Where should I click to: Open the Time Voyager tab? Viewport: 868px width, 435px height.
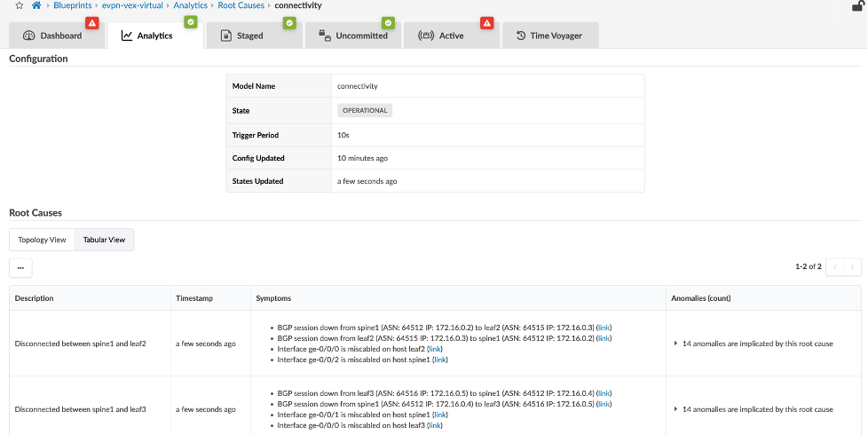tap(549, 36)
